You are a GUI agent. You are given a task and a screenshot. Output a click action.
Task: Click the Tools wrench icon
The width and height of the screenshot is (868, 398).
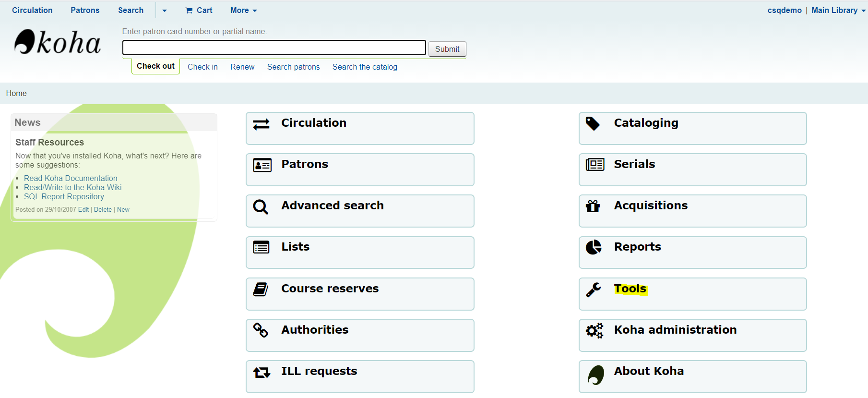pyautogui.click(x=594, y=289)
